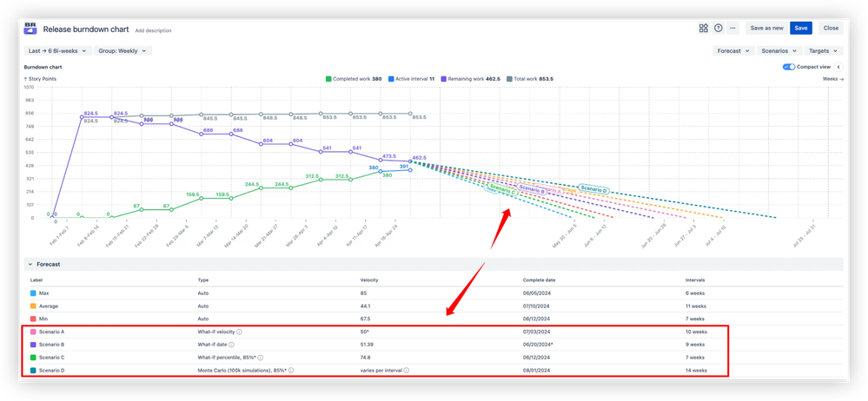The image size is (868, 401).
Task: Collapse the Forecast section
Action: coord(30,265)
